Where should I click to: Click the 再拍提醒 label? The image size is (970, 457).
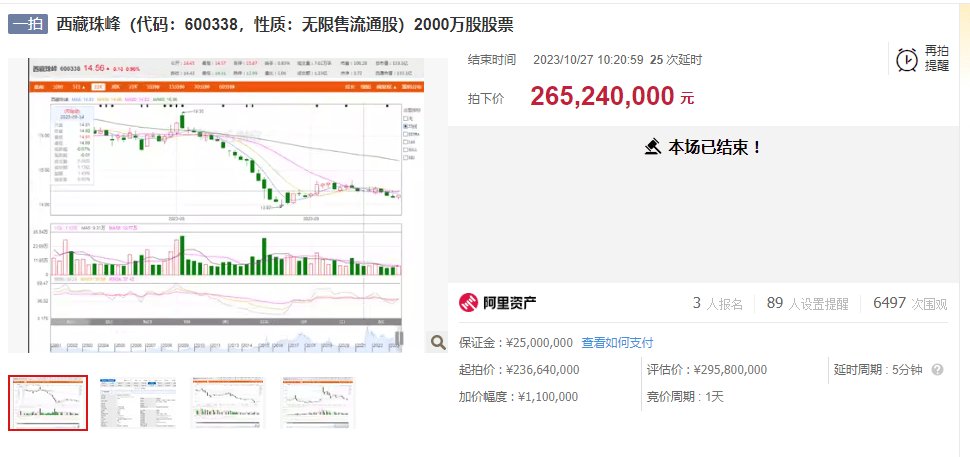click(x=937, y=58)
